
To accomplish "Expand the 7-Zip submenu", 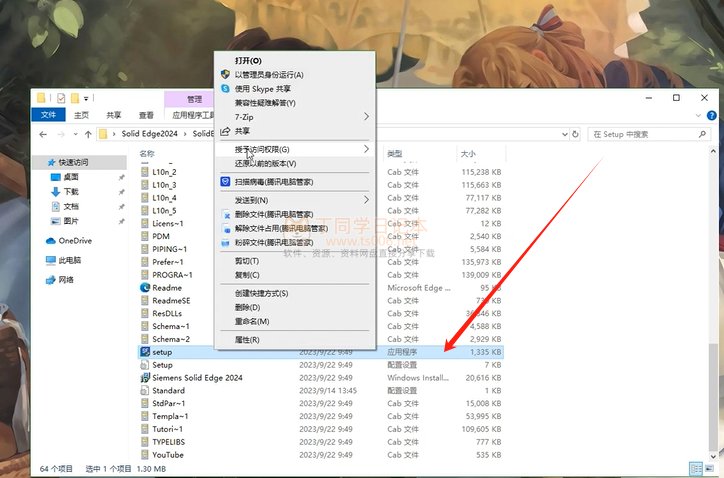I will pyautogui.click(x=366, y=117).
